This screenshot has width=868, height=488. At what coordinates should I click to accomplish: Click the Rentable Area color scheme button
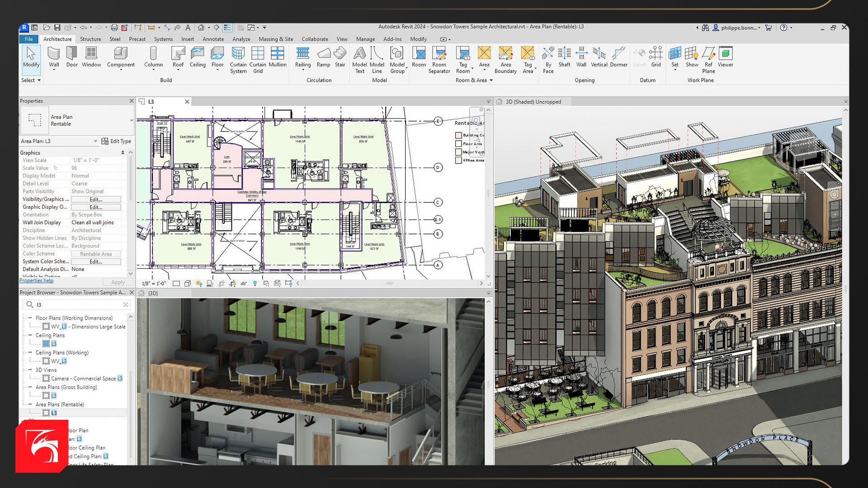[96, 254]
